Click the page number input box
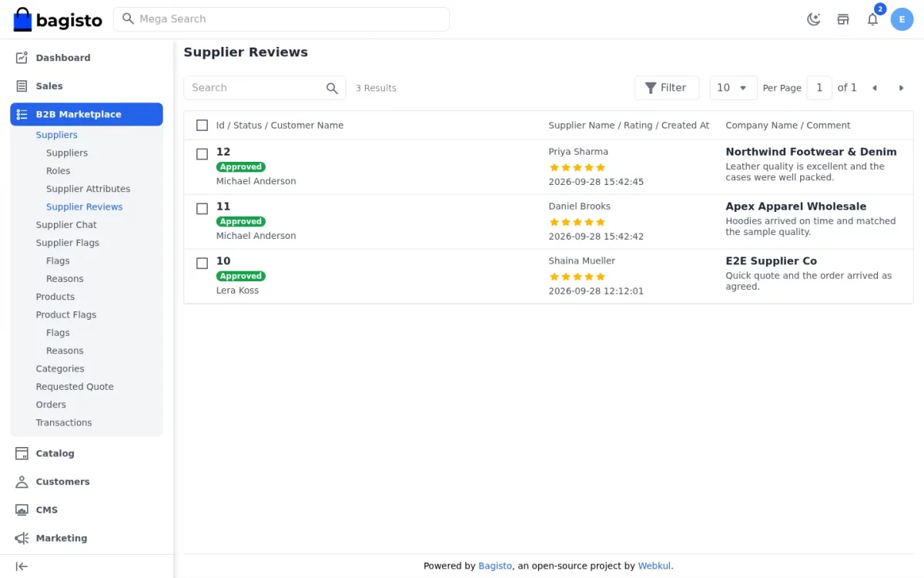This screenshot has width=924, height=578. coord(819,88)
